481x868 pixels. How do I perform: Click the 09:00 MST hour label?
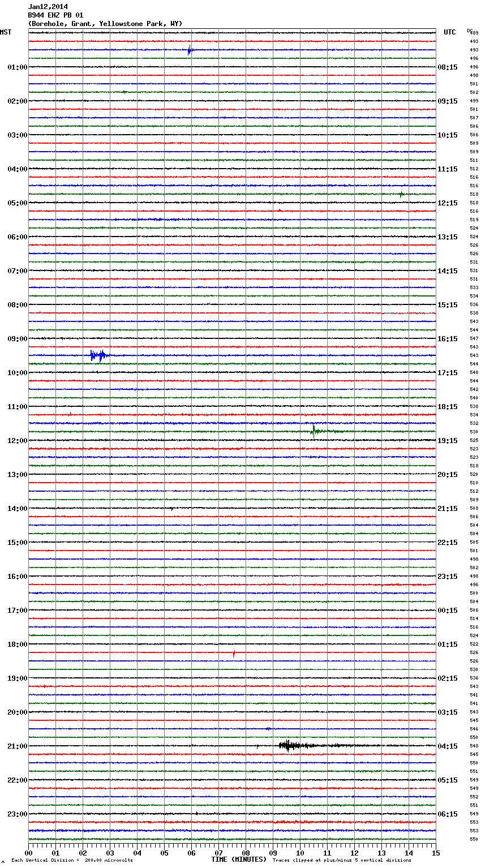17,339
